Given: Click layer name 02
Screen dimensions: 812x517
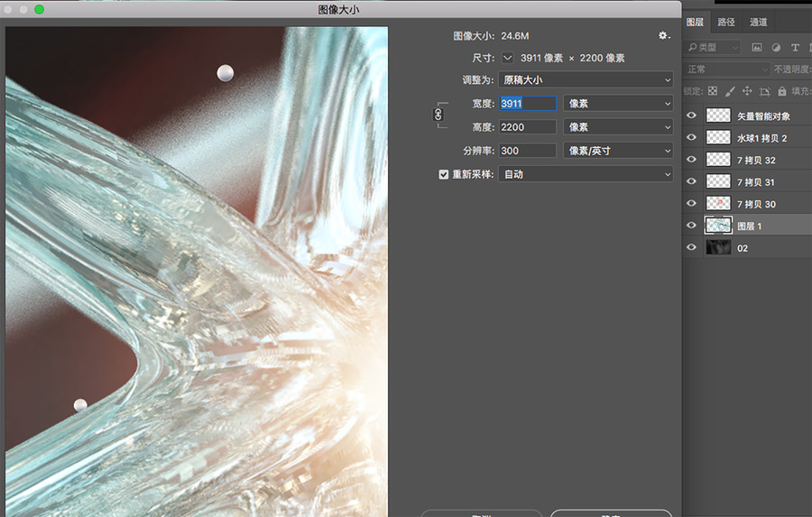Looking at the screenshot, I should (743, 248).
